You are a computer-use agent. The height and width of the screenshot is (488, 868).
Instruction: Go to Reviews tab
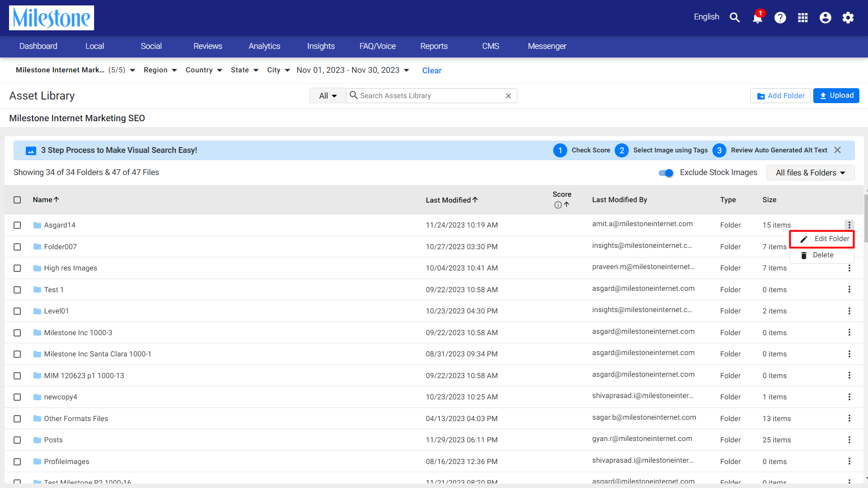[x=208, y=46]
